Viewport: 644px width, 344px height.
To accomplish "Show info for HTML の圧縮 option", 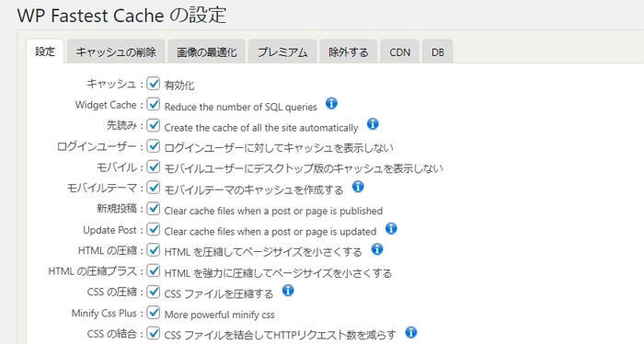I will 377,248.
